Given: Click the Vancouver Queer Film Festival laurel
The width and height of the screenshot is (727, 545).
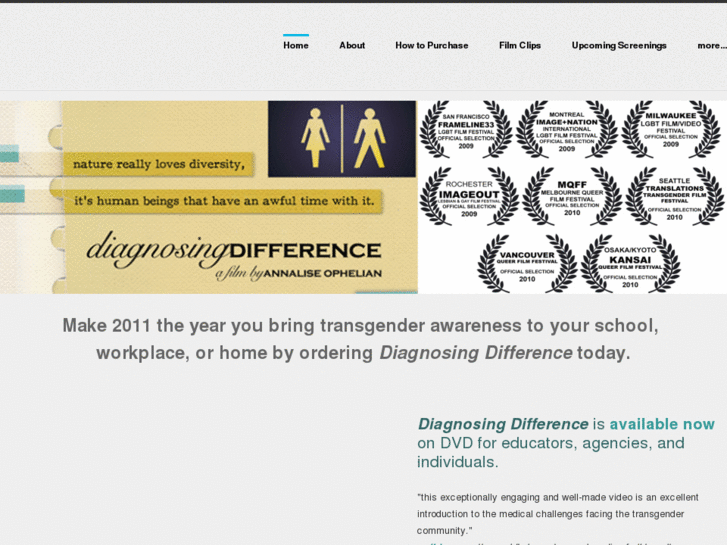Looking at the screenshot, I should click(x=527, y=263).
